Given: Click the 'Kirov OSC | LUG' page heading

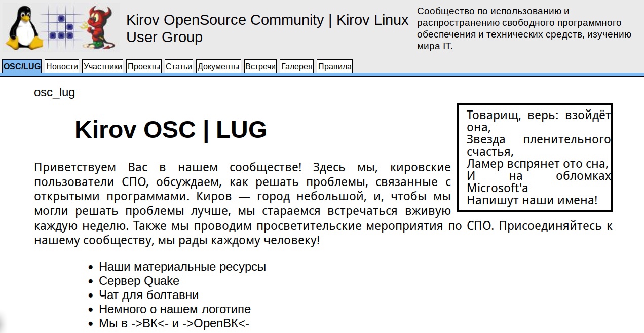Looking at the screenshot, I should coord(170,130).
